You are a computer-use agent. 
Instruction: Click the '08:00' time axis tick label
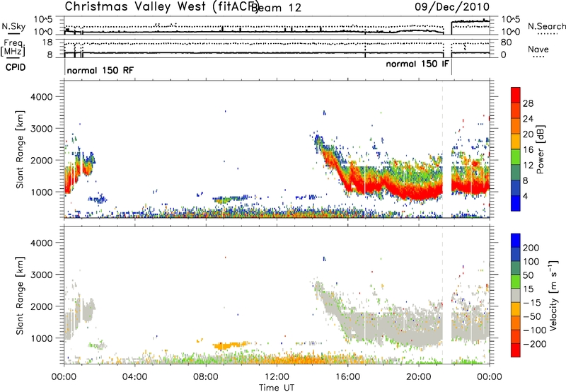(206, 377)
